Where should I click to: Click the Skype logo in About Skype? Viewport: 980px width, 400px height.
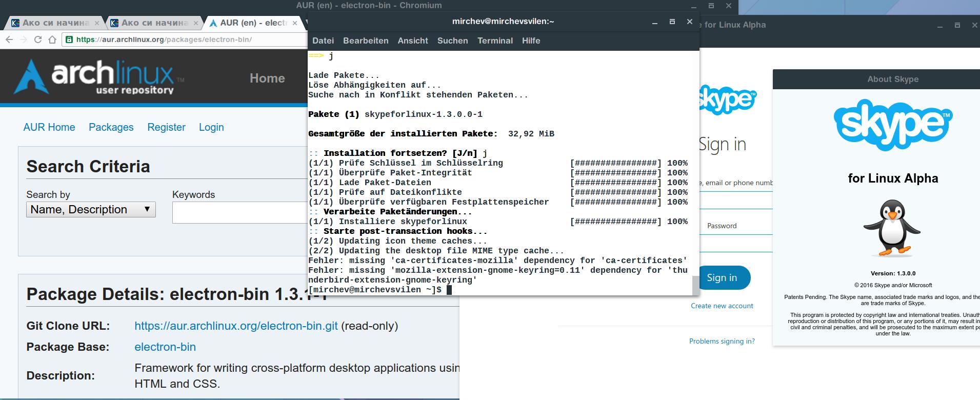click(x=893, y=125)
